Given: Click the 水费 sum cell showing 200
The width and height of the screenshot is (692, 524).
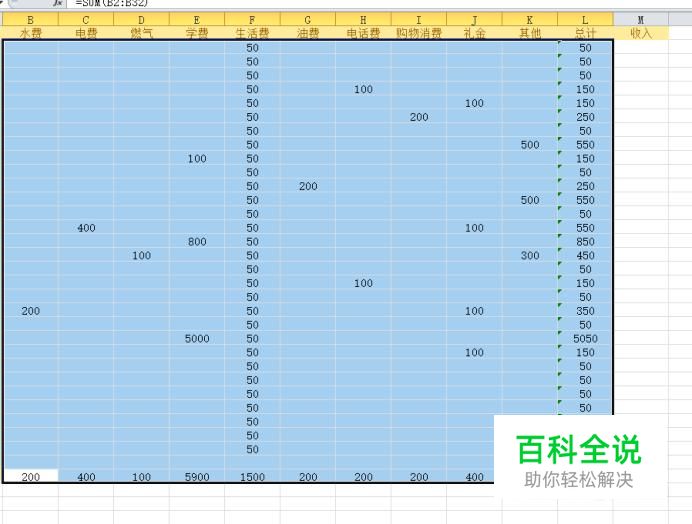Looking at the screenshot, I should [x=30, y=476].
